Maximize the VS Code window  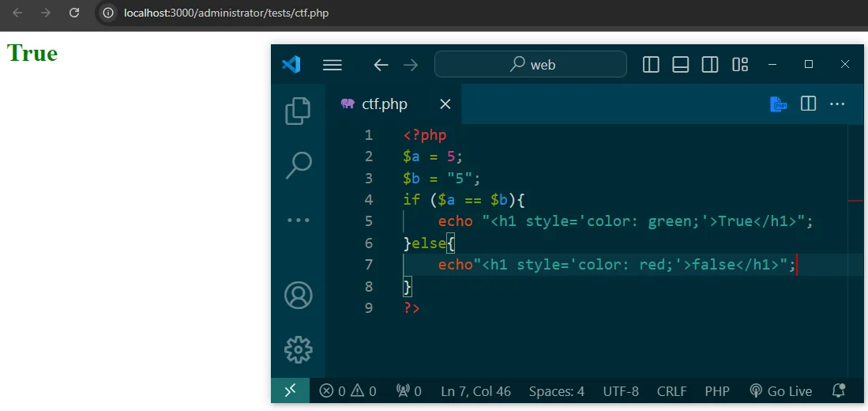pos(809,64)
